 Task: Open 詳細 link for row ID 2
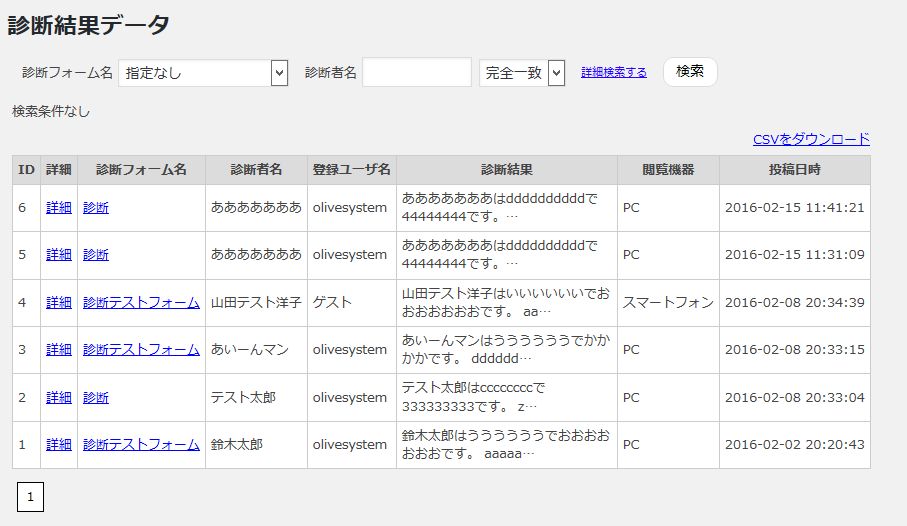click(59, 397)
